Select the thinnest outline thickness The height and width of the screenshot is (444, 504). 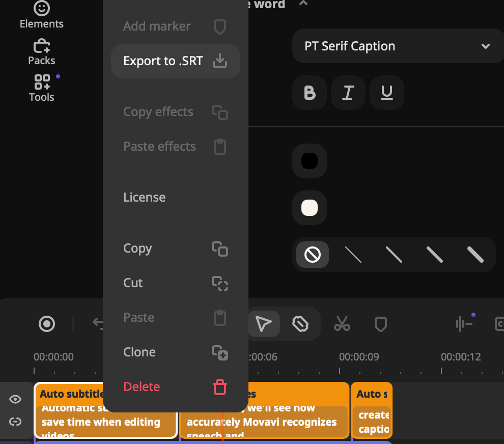[353, 255]
